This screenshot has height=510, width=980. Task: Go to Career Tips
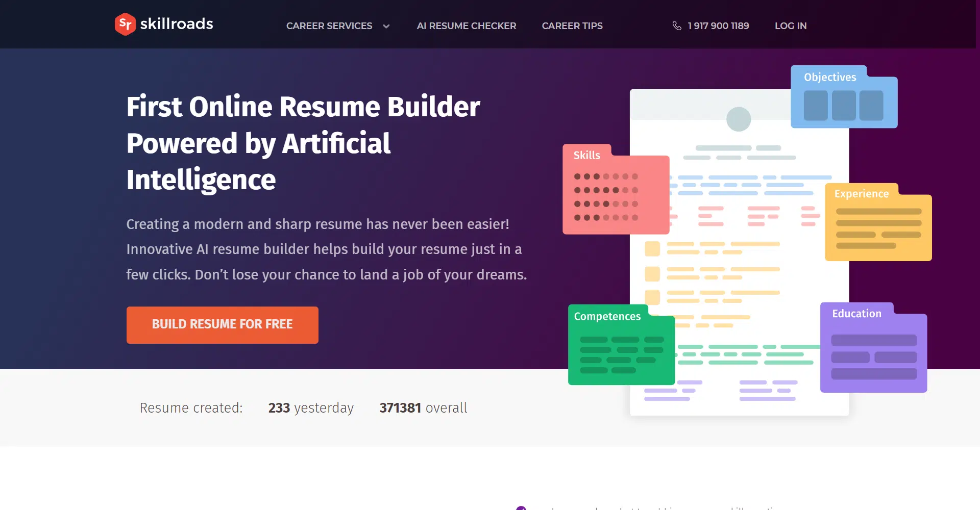coord(572,26)
